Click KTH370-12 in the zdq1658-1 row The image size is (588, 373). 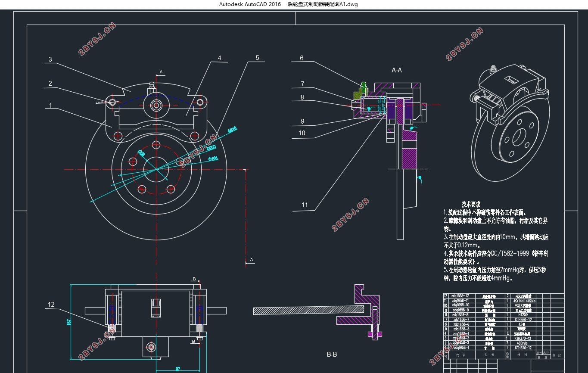click(x=523, y=348)
